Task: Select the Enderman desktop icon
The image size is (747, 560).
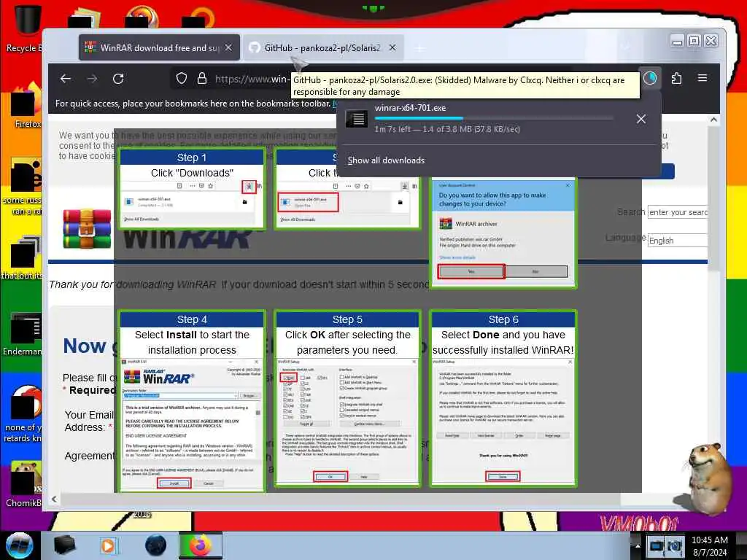Action: (x=24, y=334)
